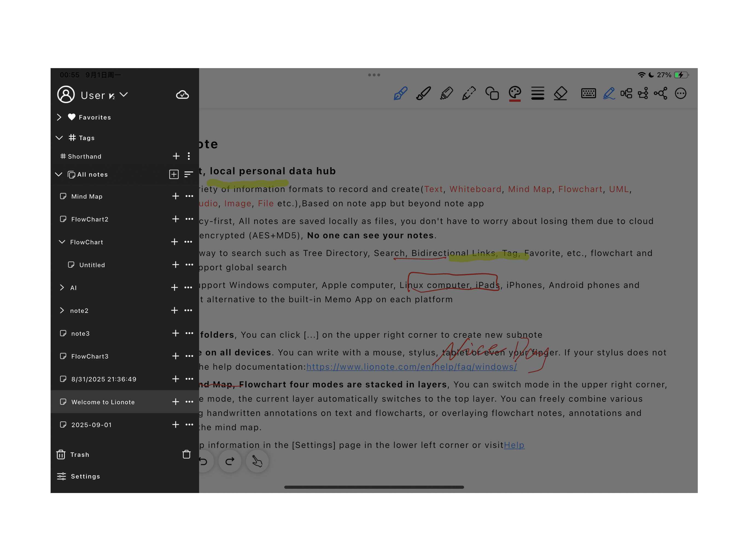Viewport: 747px width, 560px height.
Task: Open more options for 2025-09-01 note
Action: (x=189, y=425)
